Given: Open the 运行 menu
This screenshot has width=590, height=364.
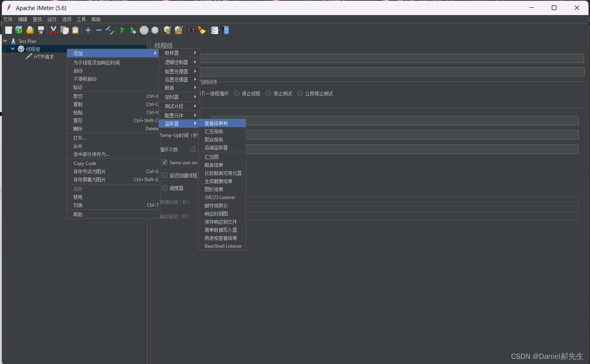Looking at the screenshot, I should [52, 19].
